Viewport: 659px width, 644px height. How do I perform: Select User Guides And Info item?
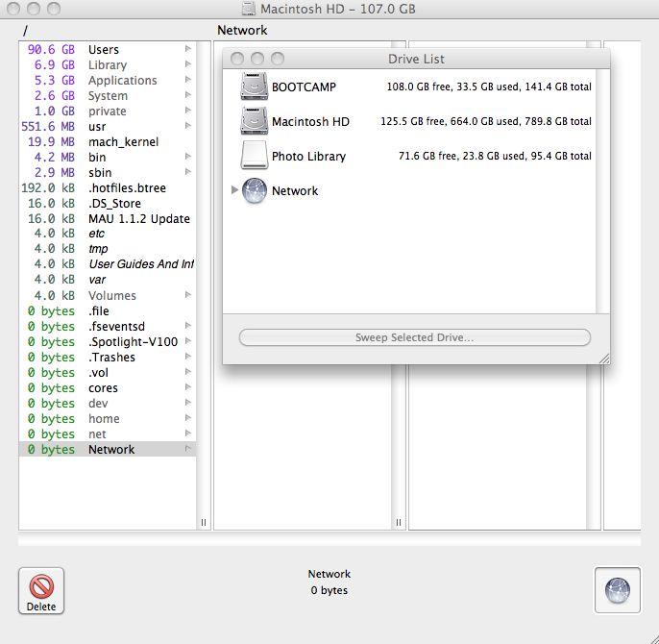108,264
